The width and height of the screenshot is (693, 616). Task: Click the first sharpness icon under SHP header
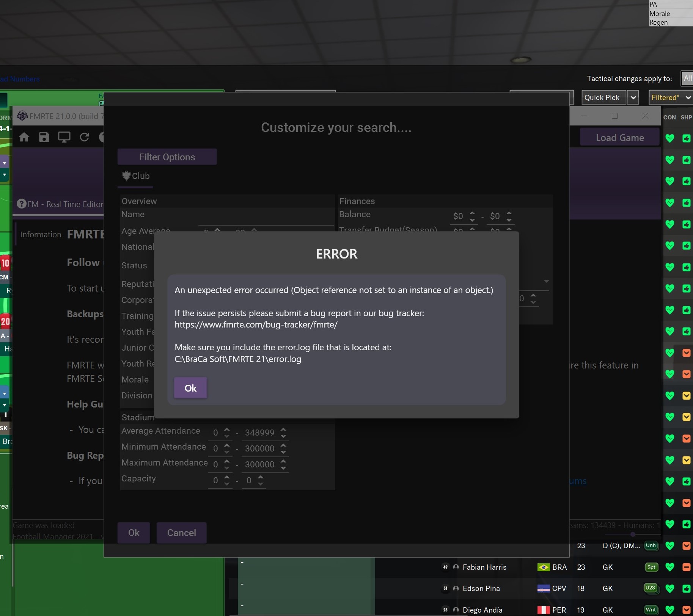pos(686,138)
